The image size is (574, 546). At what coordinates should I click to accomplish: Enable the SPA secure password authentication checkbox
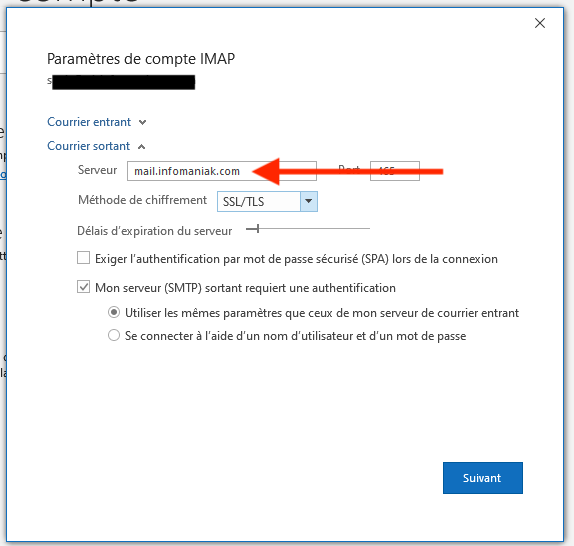[x=83, y=258]
